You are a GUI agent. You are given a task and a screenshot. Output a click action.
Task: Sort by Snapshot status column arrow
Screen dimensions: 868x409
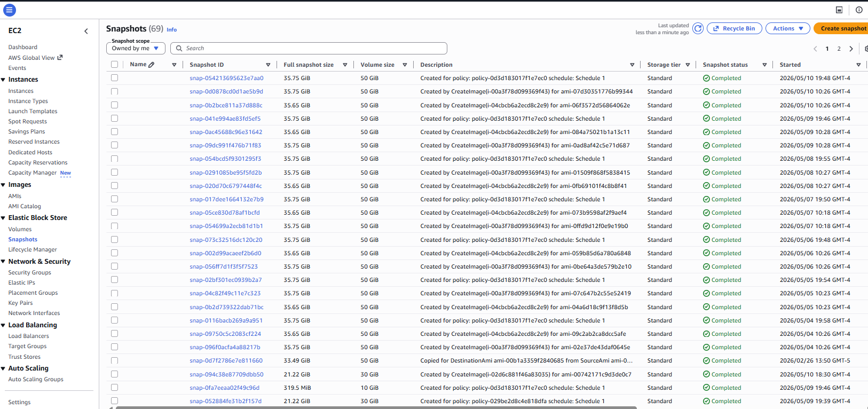pos(764,65)
